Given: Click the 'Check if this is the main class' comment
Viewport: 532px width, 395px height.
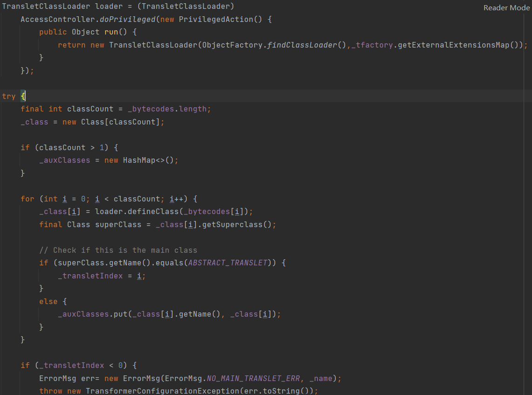Looking at the screenshot, I should [118, 250].
